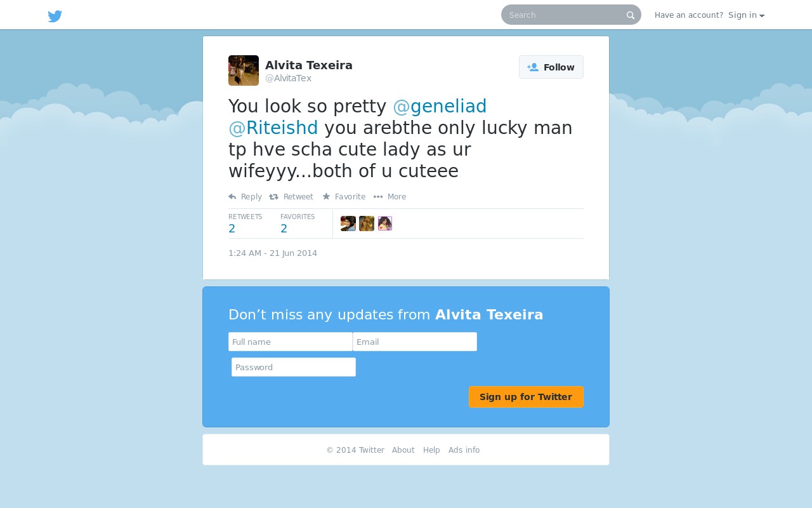Screen dimensions: 812x508
Task: Click the Reply arrow icon
Action: click(232, 197)
